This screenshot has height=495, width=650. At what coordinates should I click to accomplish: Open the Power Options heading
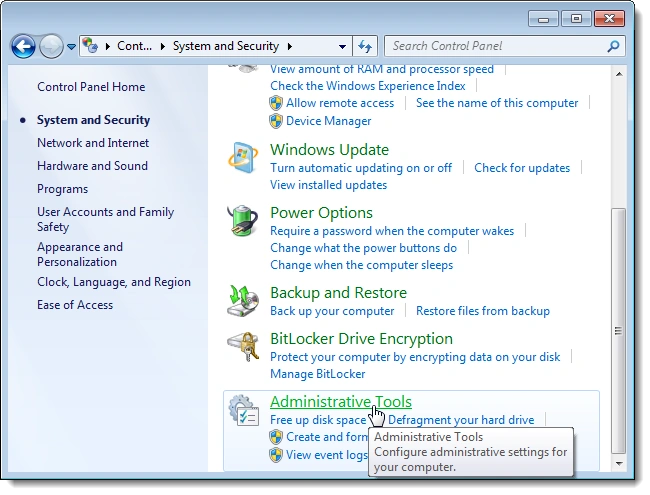[x=321, y=213]
